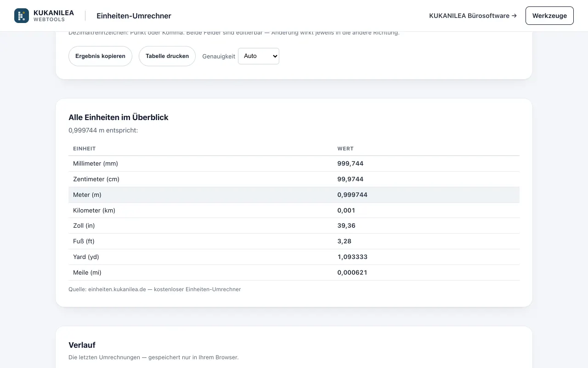Select the Millimeter (mm) row label
Viewport: 588px width, 368px height.
tap(96, 163)
